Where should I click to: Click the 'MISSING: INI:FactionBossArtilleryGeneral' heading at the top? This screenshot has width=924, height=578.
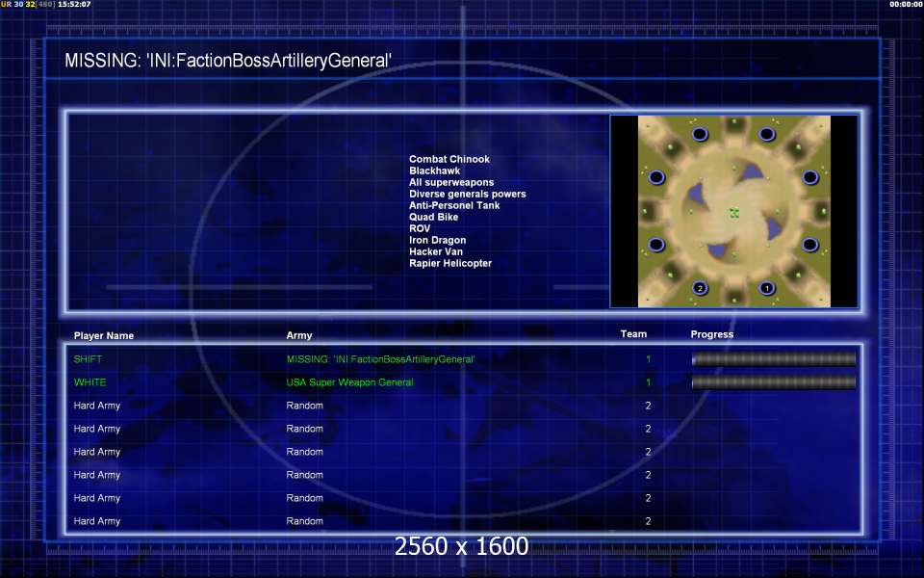click(228, 60)
